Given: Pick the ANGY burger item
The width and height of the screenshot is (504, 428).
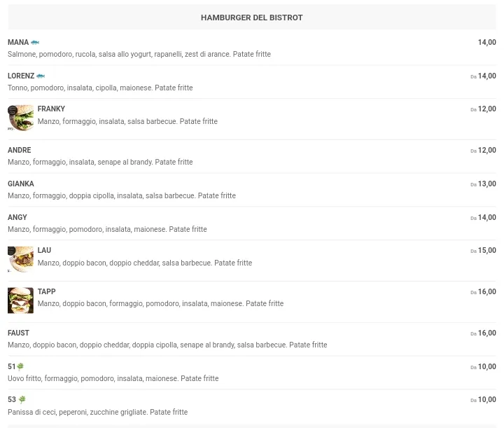Looking at the screenshot, I should (x=17, y=217).
